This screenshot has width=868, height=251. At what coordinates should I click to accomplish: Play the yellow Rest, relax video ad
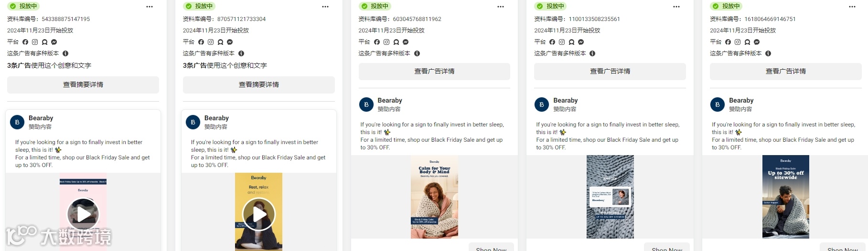click(259, 214)
